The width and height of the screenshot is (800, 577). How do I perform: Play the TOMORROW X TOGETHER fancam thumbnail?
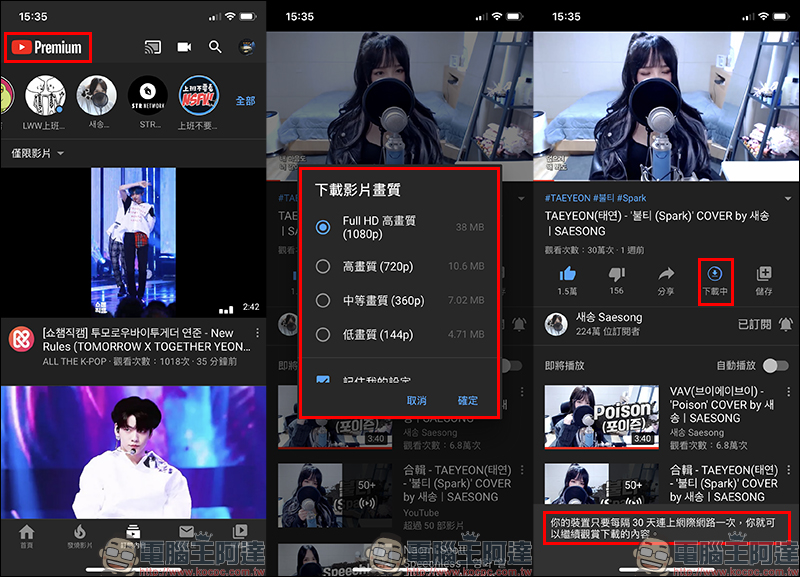click(133, 242)
